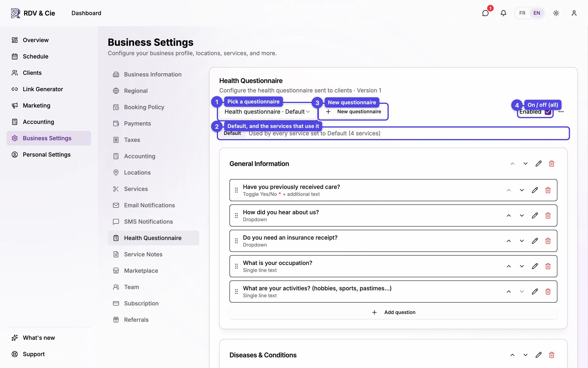The height and width of the screenshot is (368, 588).
Task: Delete 'How did you hear about us?' question
Action: (x=548, y=215)
